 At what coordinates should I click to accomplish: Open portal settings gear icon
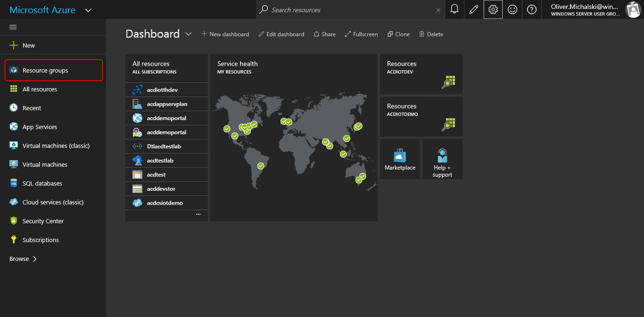pos(493,9)
